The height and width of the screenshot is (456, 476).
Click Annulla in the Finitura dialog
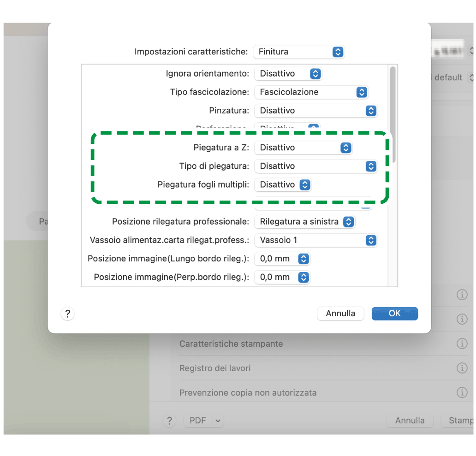click(340, 314)
